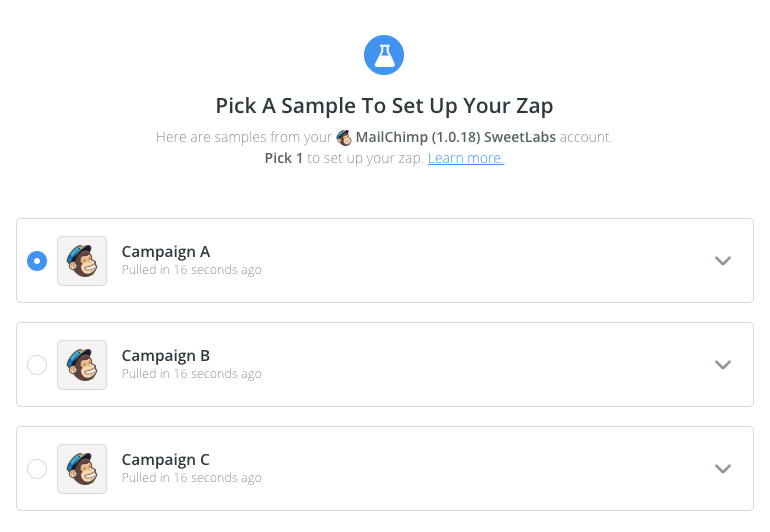Click the Campaign A title text

[x=166, y=252]
